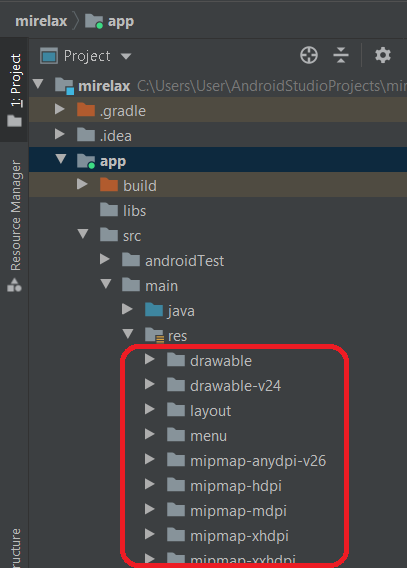
Task: Select the libs folder text
Action: pyautogui.click(x=134, y=211)
